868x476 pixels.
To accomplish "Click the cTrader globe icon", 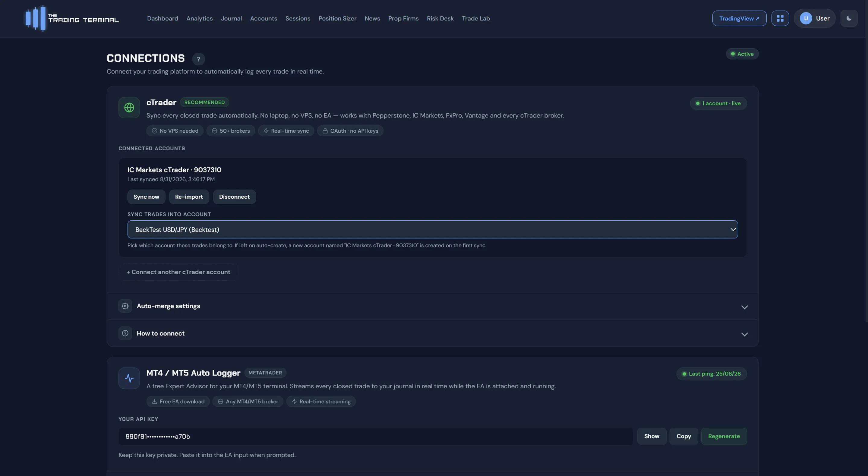I will point(129,107).
